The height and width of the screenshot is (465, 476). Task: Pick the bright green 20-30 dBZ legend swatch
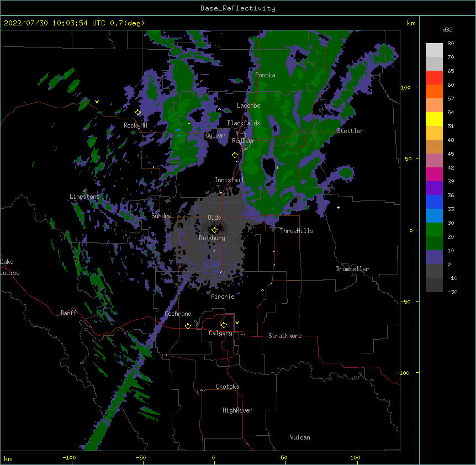434,230
